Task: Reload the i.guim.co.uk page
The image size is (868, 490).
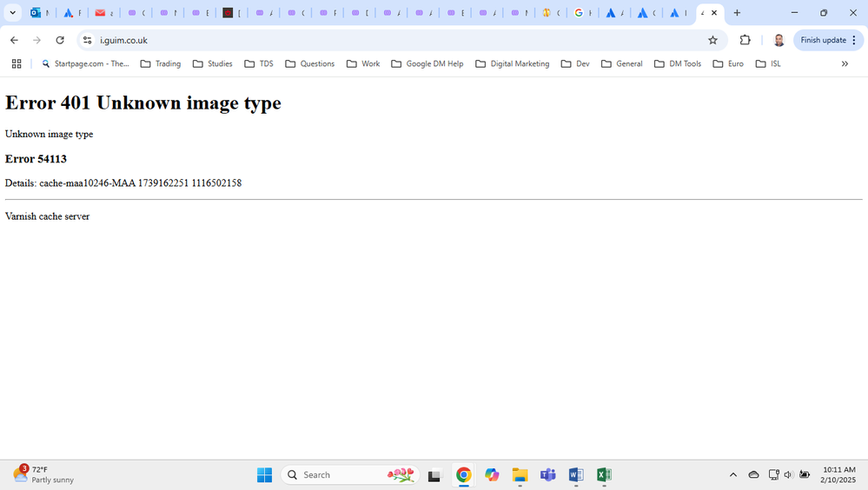Action: [x=60, y=40]
